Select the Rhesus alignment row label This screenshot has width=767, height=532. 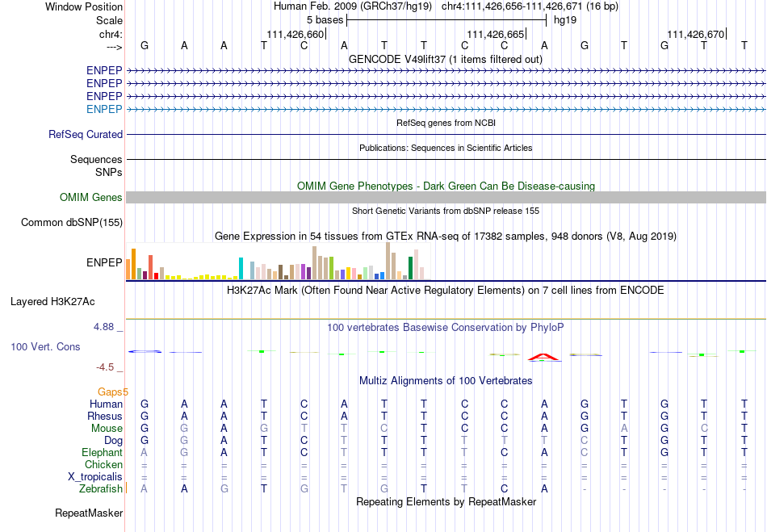coord(105,416)
